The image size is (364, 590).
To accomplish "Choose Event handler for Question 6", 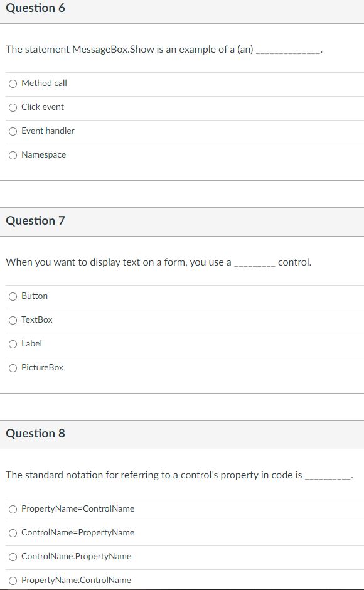I will 13,131.
